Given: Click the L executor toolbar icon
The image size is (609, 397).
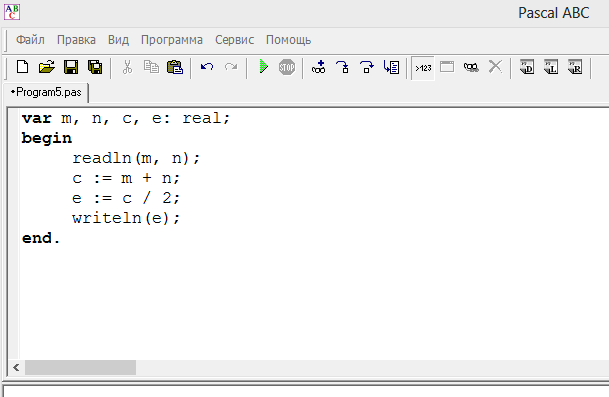Looking at the screenshot, I should (551, 67).
